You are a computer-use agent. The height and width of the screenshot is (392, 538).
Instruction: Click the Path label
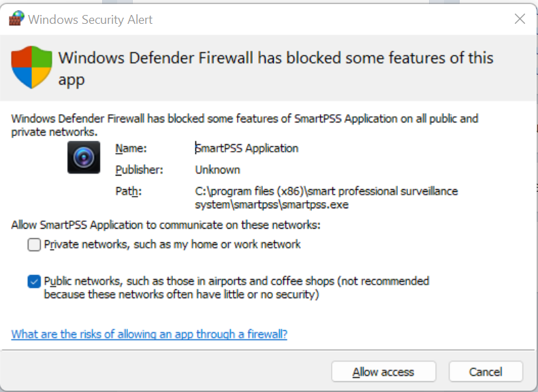tap(128, 191)
